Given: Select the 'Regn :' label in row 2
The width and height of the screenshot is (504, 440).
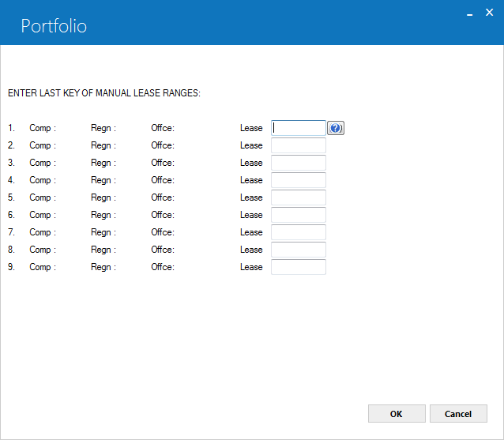Looking at the screenshot, I should pos(103,145).
